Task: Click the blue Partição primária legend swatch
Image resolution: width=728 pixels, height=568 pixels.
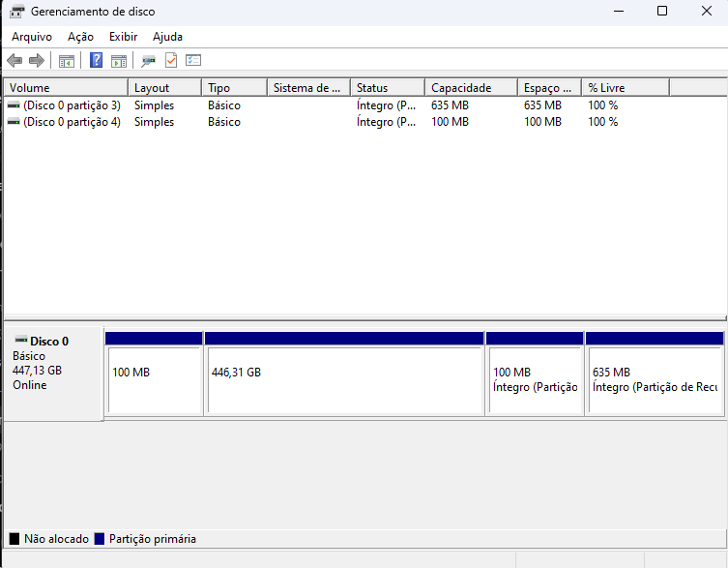Action: tap(100, 539)
